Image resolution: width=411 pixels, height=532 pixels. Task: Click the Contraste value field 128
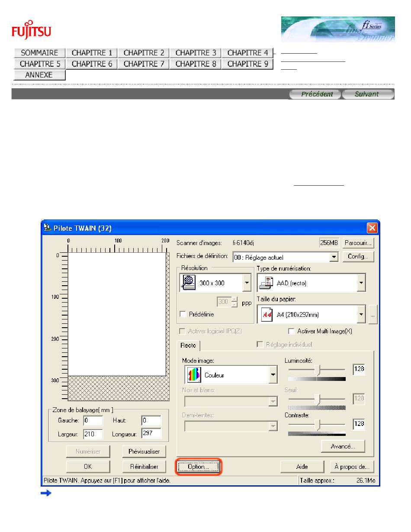point(359,424)
